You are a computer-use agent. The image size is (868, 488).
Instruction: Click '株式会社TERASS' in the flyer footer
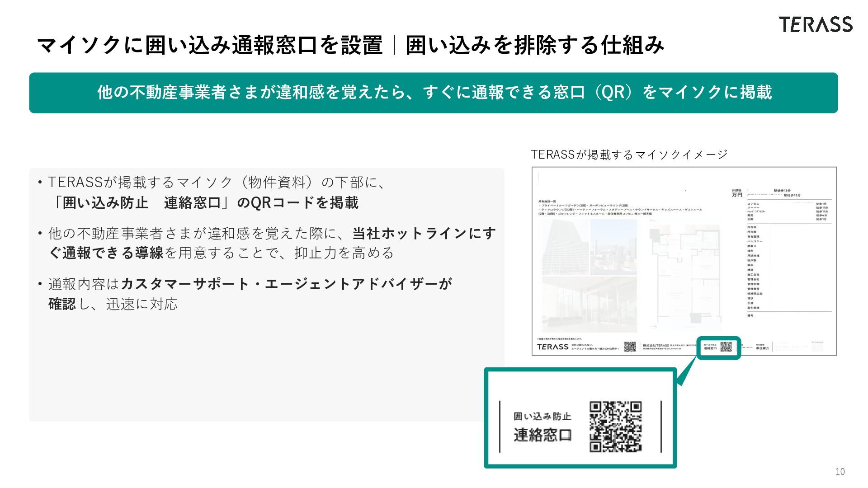(656, 345)
